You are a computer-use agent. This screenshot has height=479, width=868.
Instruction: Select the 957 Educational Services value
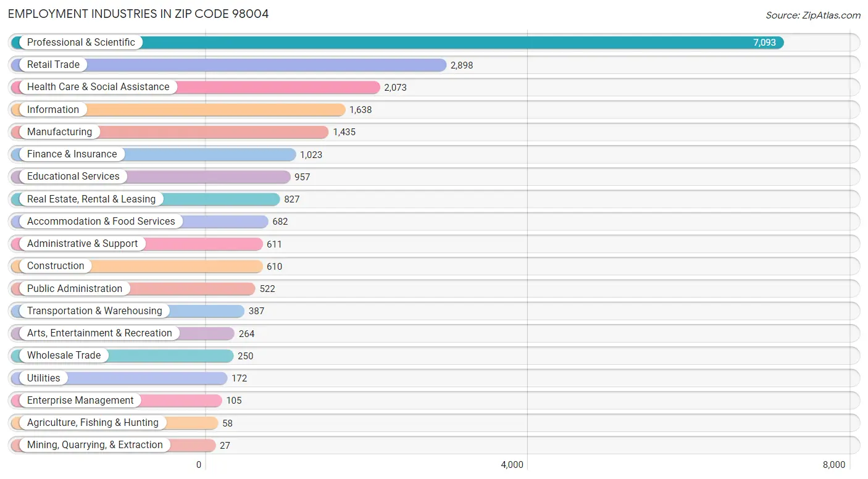click(303, 177)
